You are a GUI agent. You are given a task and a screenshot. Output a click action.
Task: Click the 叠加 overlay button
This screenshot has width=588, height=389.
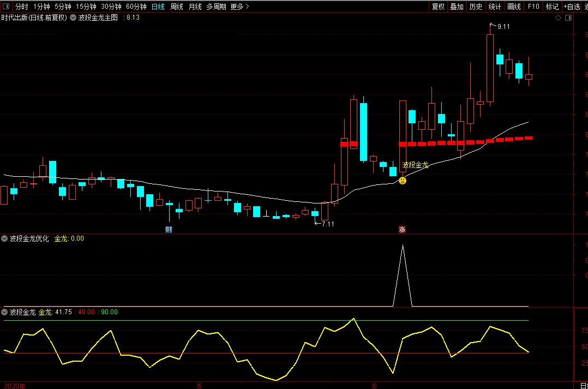(457, 7)
